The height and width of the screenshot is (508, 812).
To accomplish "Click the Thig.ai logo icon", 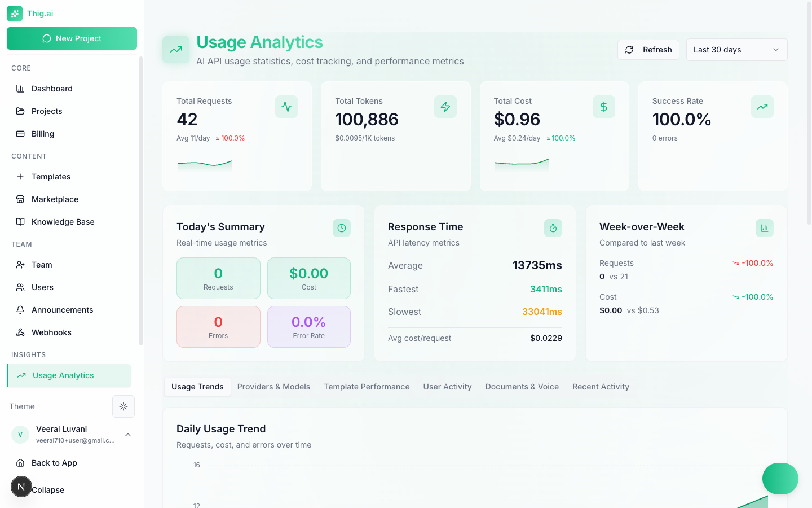I will tap(15, 13).
